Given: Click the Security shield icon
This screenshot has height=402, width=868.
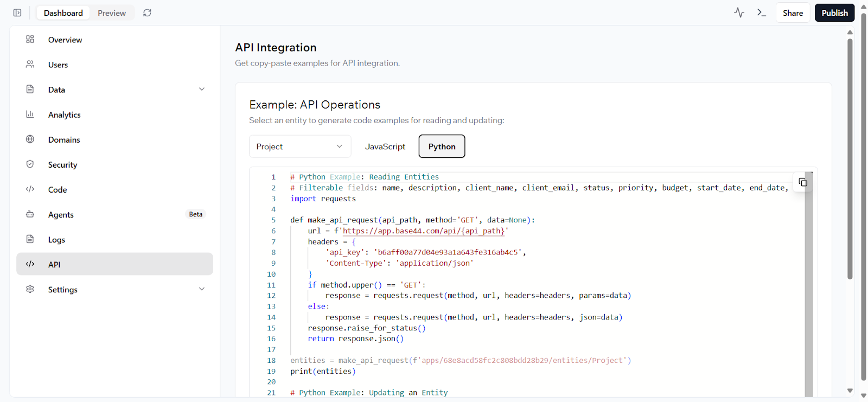Looking at the screenshot, I should point(30,164).
